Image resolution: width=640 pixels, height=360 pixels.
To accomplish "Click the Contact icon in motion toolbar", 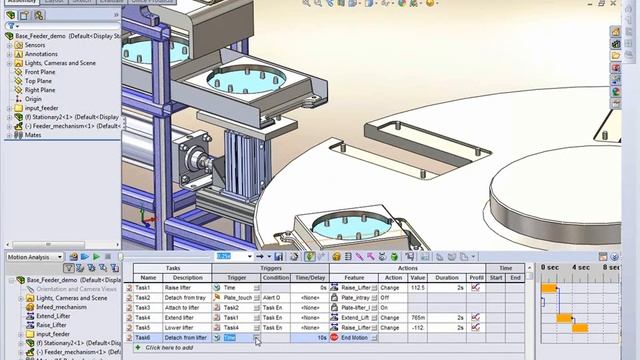I will (382, 257).
